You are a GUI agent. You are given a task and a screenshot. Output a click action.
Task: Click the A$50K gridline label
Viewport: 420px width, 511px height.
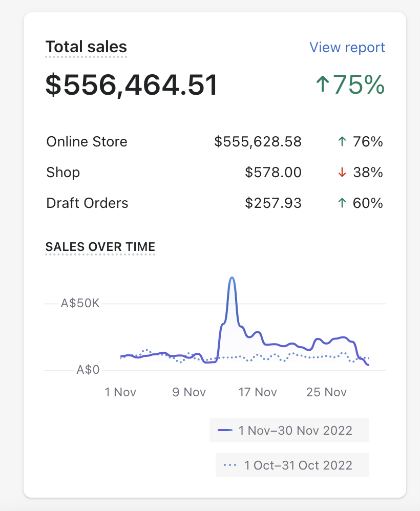point(80,303)
